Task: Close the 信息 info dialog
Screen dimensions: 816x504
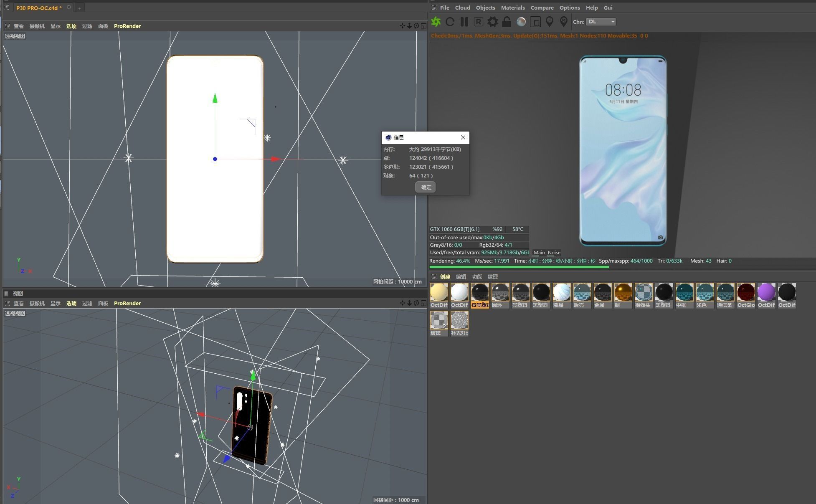Action: pyautogui.click(x=463, y=137)
